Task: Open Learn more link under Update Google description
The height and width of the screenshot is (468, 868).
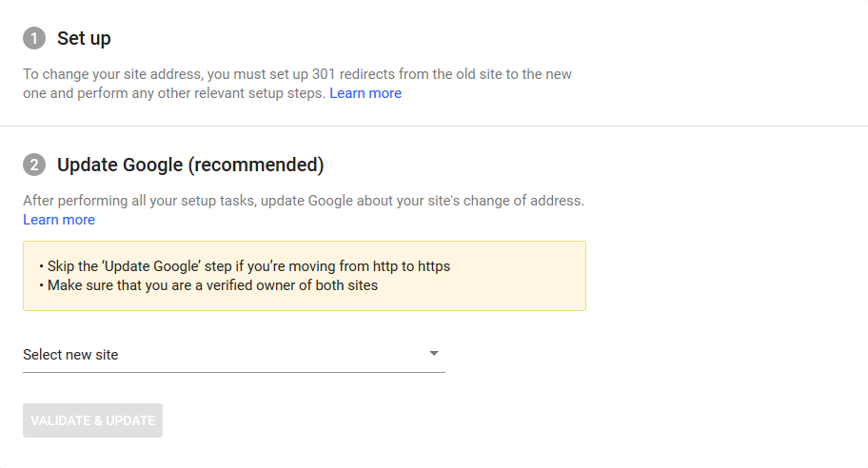Action: [x=59, y=220]
